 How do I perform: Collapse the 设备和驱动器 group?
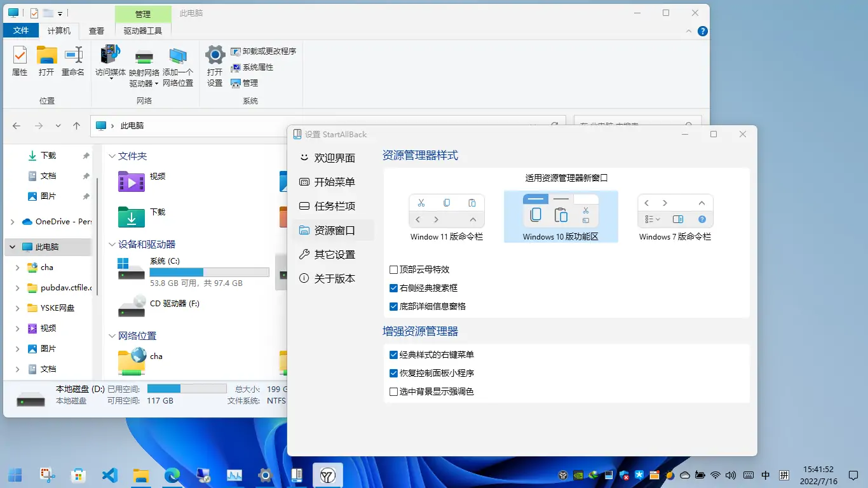111,245
